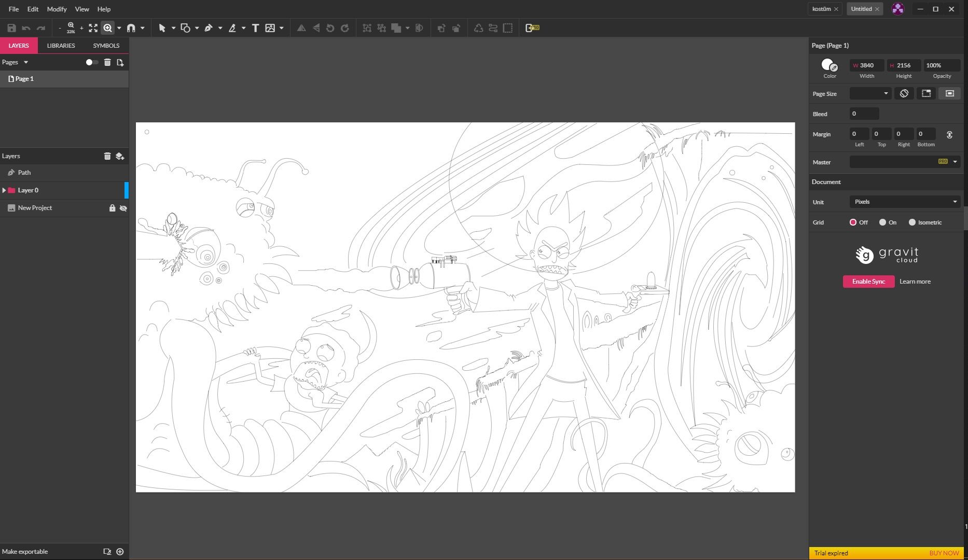968x560 pixels.
Task: Open pen tool dropdown arrow
Action: click(x=220, y=28)
